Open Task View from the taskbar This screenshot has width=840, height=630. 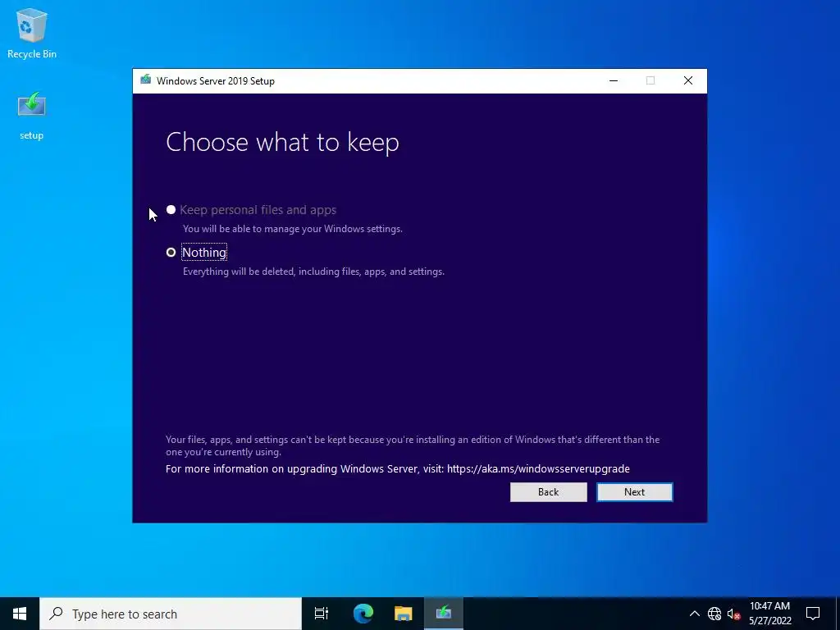(322, 614)
